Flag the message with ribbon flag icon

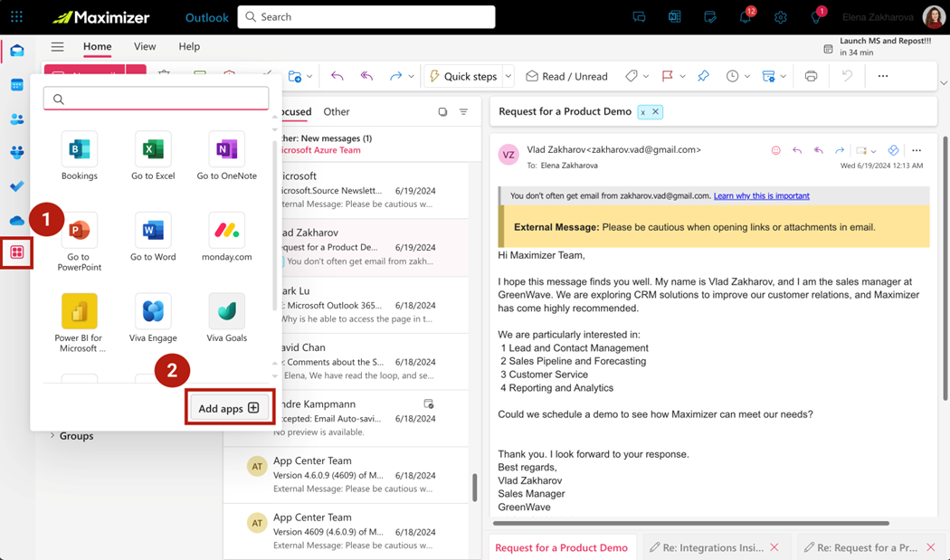click(667, 76)
